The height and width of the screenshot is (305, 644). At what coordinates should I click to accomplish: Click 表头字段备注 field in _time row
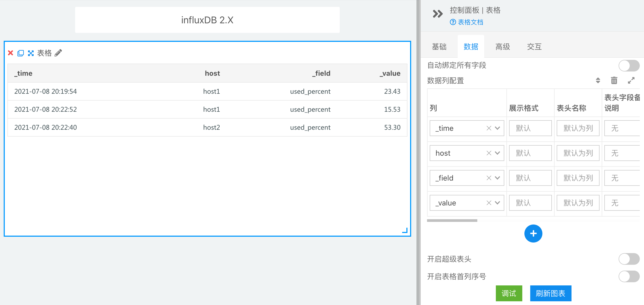[x=622, y=128]
